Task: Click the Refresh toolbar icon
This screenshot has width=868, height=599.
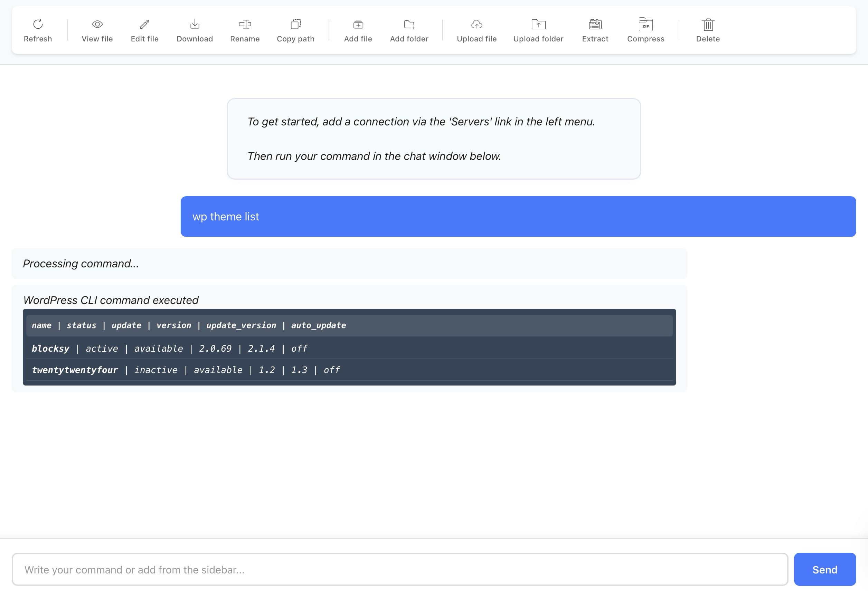Action: pos(38,25)
